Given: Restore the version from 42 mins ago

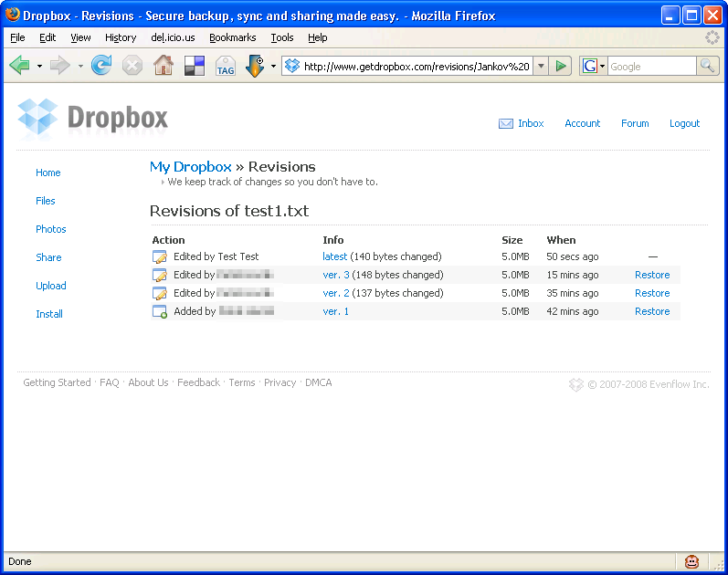Looking at the screenshot, I should (652, 311).
